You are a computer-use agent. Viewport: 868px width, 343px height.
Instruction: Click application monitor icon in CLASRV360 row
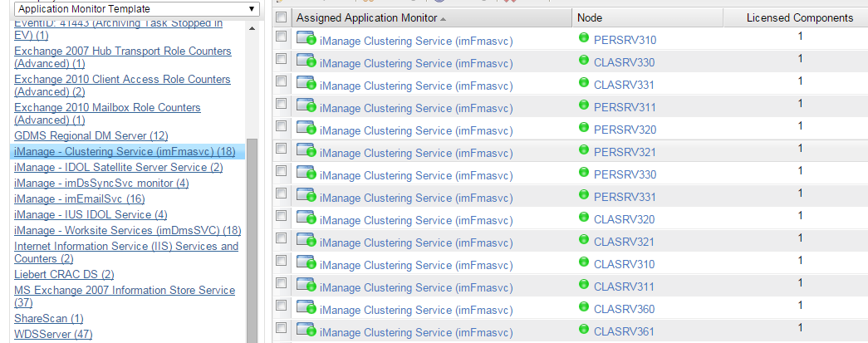(306, 307)
